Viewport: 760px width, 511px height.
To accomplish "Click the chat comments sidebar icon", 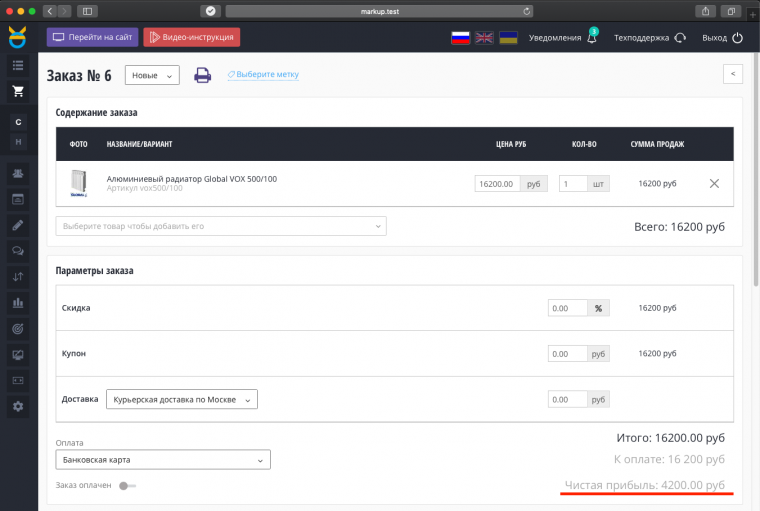I will pos(17,250).
